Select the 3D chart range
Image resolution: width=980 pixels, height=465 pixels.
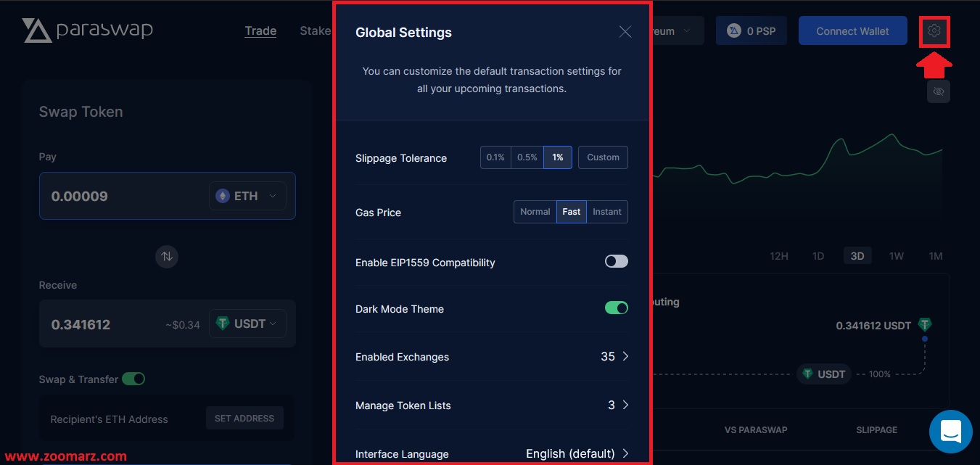coord(857,256)
